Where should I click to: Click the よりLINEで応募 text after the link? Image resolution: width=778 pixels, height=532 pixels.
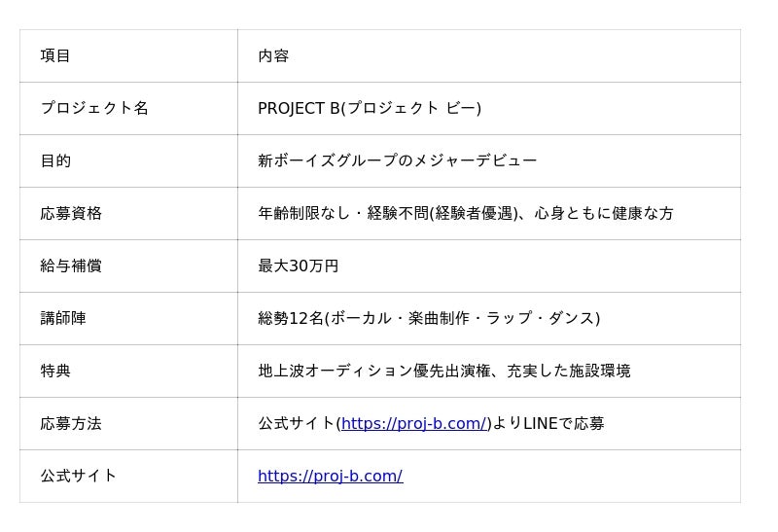(548, 424)
